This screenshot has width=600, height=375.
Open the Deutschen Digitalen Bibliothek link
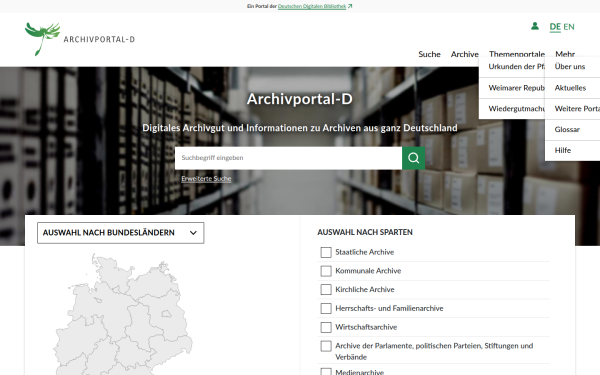[311, 6]
